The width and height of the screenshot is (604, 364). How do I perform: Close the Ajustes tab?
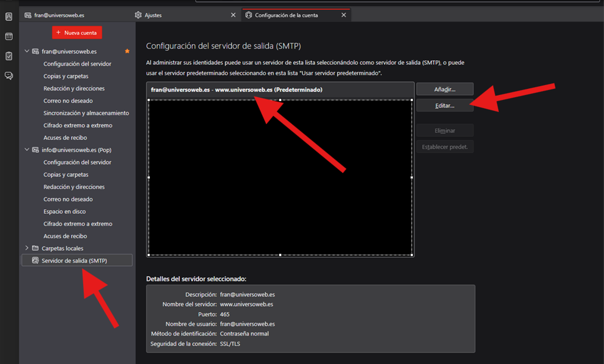233,15
